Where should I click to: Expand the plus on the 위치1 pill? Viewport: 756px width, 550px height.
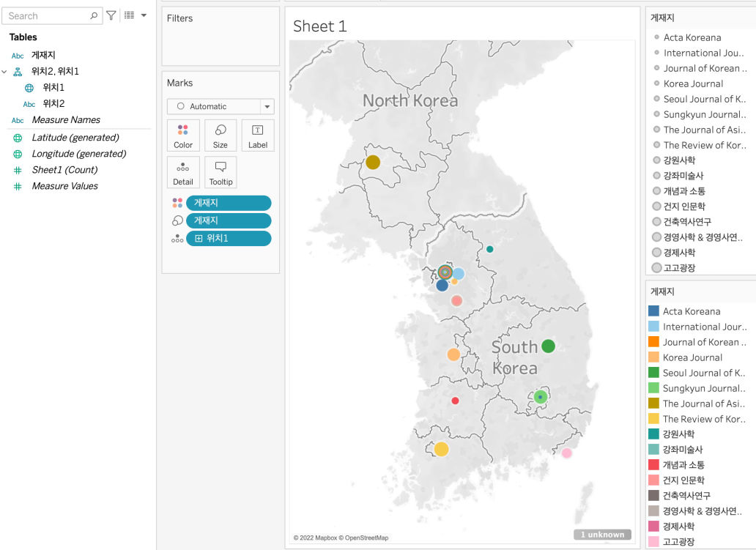pyautogui.click(x=199, y=239)
